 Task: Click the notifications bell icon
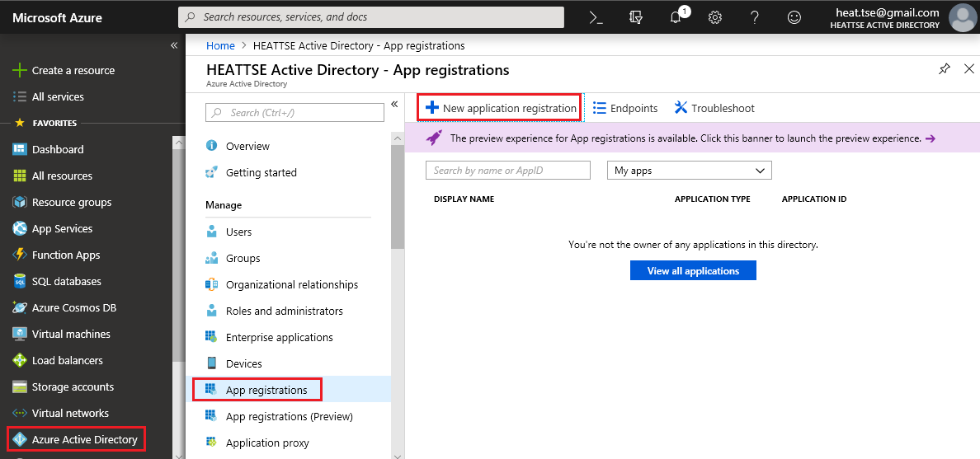tap(676, 17)
